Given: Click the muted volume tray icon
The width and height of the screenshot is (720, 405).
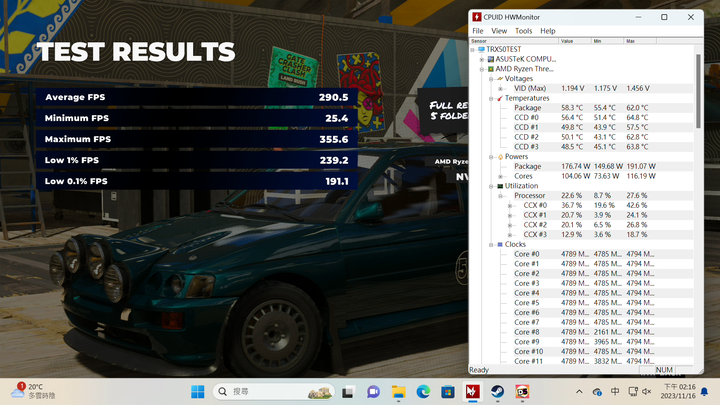Looking at the screenshot, I should pyautogui.click(x=647, y=392).
